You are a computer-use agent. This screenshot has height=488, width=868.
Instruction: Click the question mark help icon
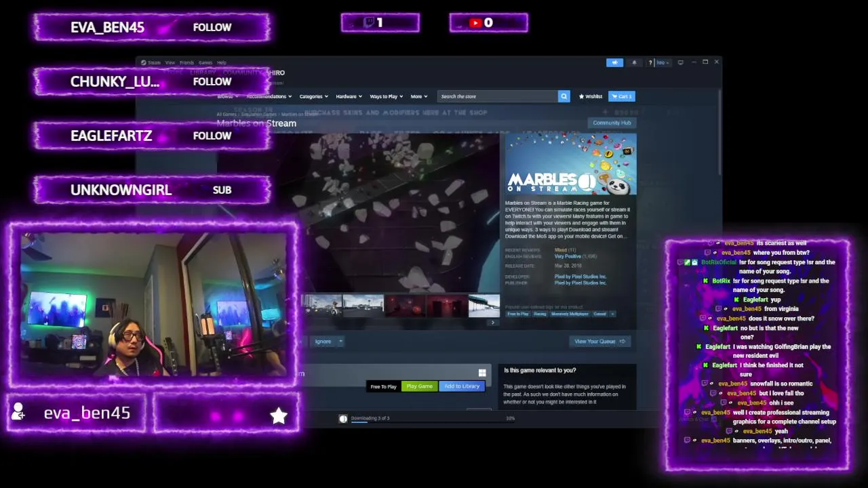tap(650, 62)
